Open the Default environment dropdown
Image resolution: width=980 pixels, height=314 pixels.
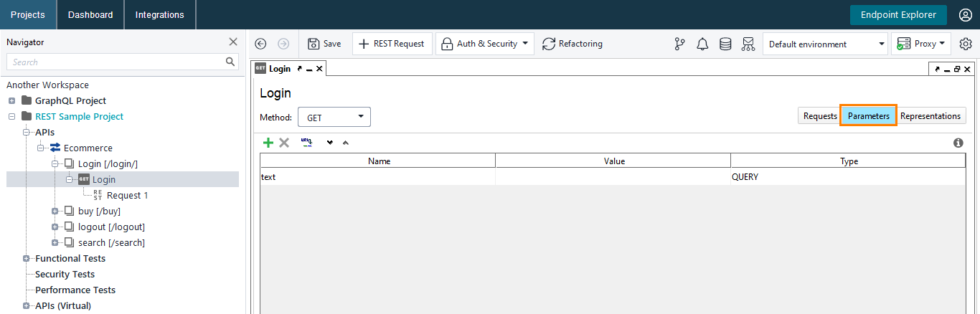tap(825, 44)
